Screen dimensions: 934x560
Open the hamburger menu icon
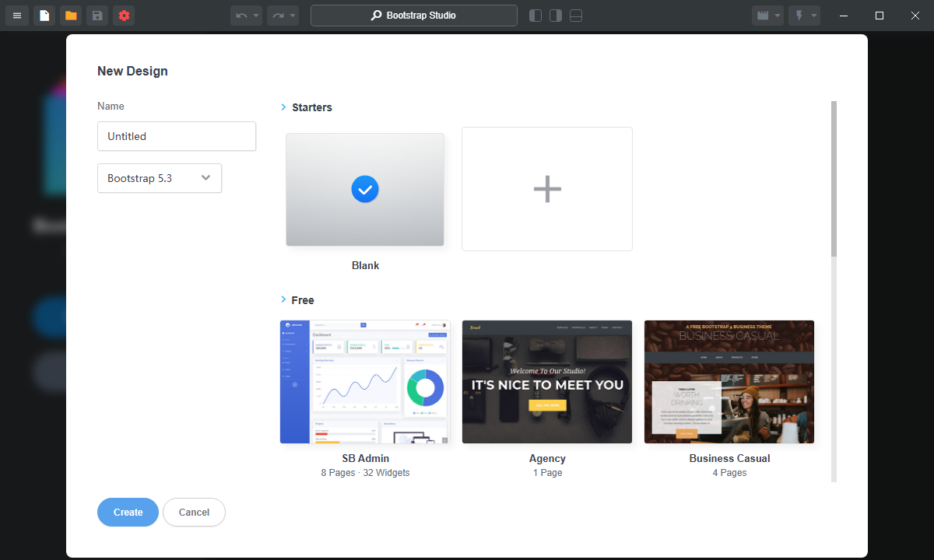[x=16, y=15]
